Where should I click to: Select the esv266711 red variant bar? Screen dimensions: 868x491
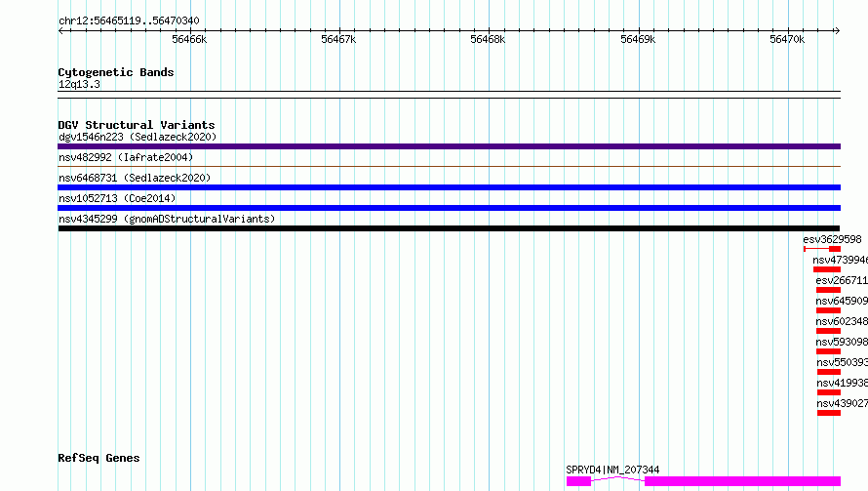click(828, 290)
